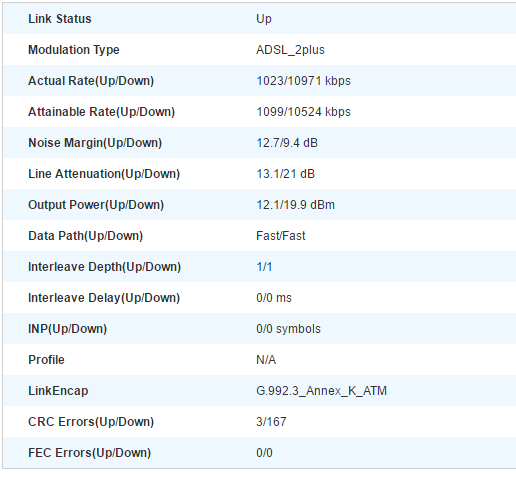Screen dimensions: 516x478
Task: Click the Line Attenuation(Up/Down) label
Action: [x=104, y=174]
